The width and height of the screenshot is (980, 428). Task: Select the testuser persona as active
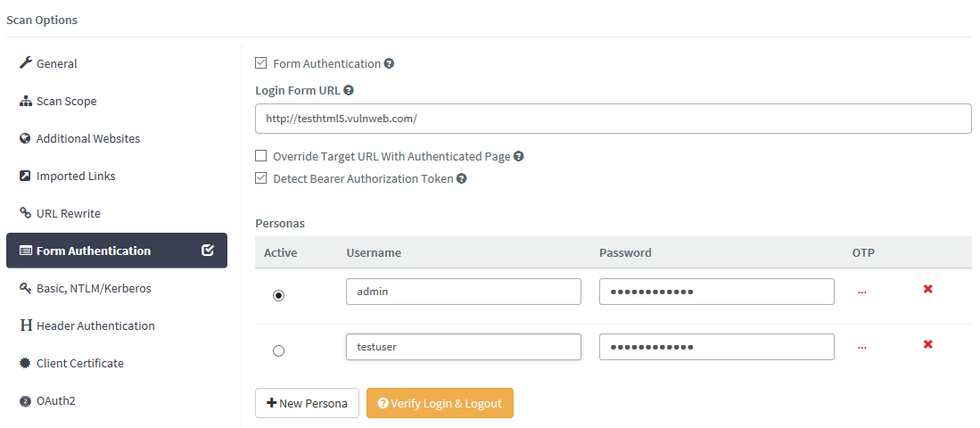[x=278, y=351]
